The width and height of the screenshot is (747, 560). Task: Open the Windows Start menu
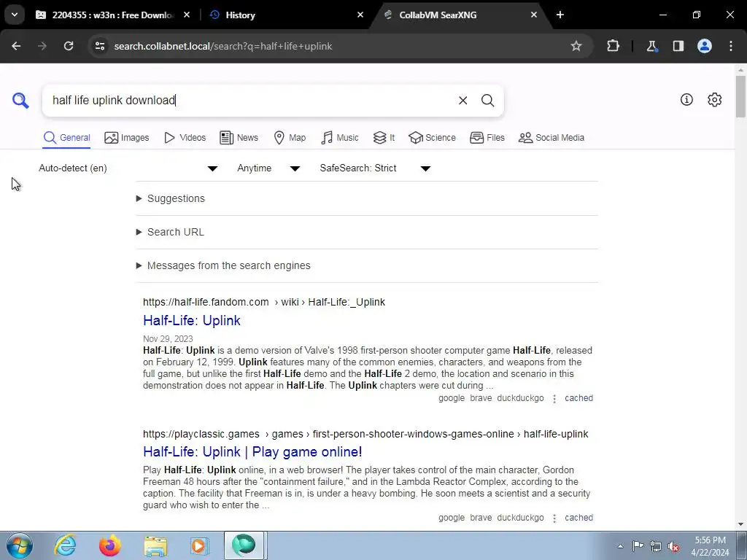coord(20,545)
